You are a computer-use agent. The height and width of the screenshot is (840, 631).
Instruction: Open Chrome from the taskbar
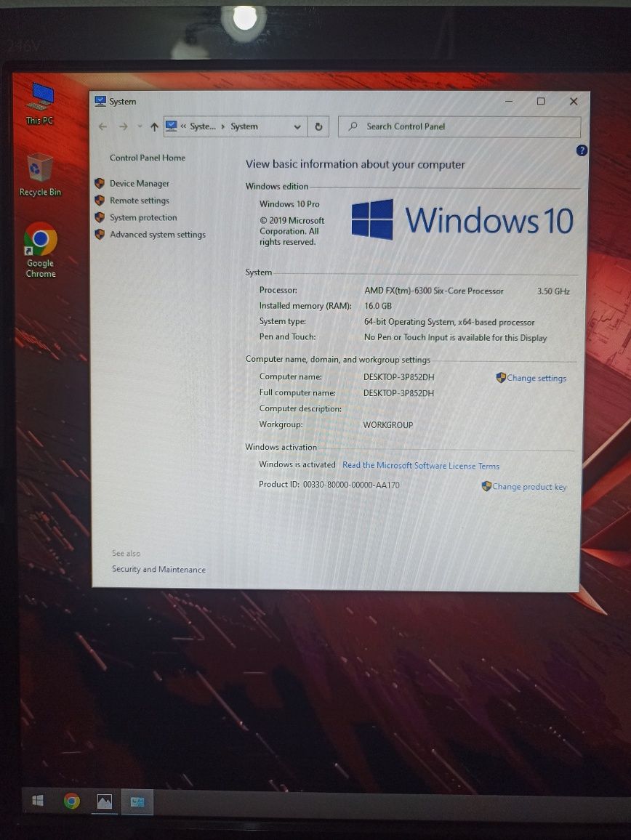tap(72, 801)
